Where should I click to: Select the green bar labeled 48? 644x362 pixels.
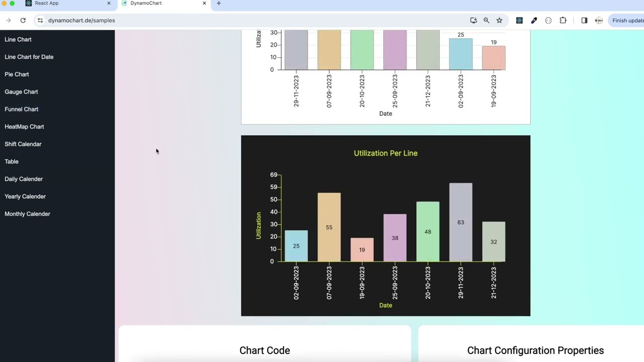(x=428, y=232)
